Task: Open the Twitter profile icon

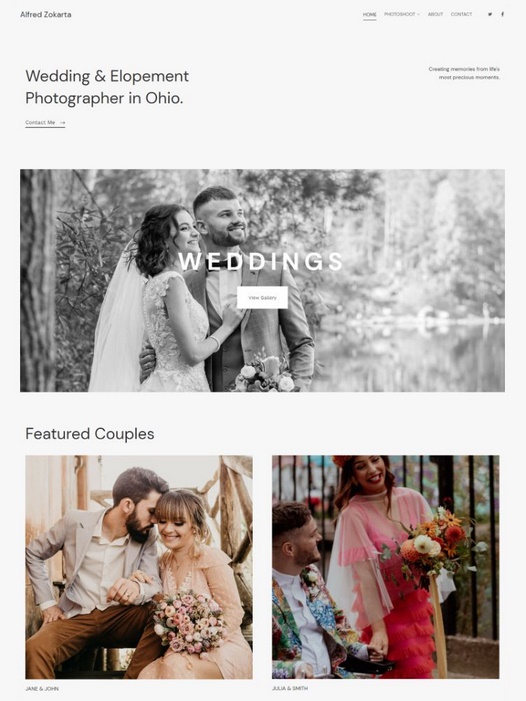Action: pos(490,14)
